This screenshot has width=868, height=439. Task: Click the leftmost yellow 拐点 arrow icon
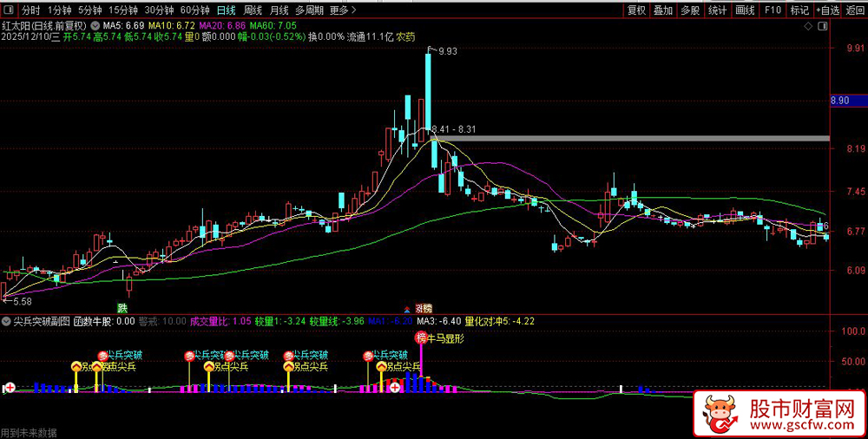pos(76,366)
